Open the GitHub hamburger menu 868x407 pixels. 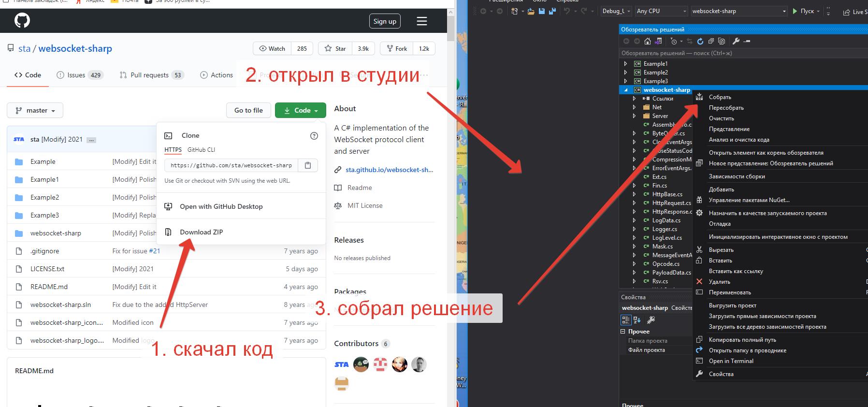[422, 21]
